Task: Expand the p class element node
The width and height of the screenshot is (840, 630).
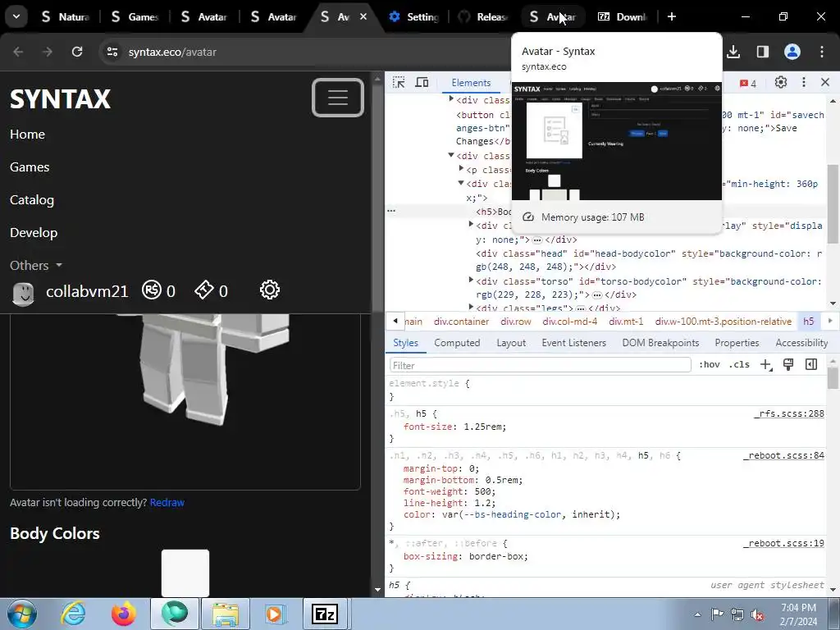Action: (x=461, y=169)
